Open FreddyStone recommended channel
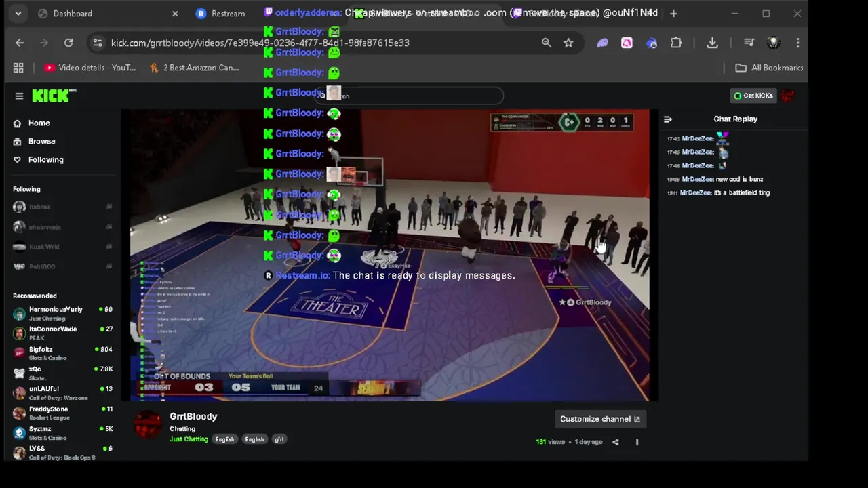868x488 pixels. (62, 413)
